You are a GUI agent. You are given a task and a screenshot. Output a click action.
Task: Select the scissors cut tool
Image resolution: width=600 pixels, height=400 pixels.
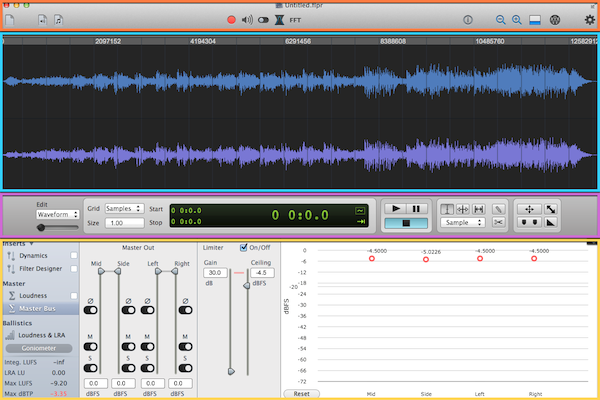(498, 222)
